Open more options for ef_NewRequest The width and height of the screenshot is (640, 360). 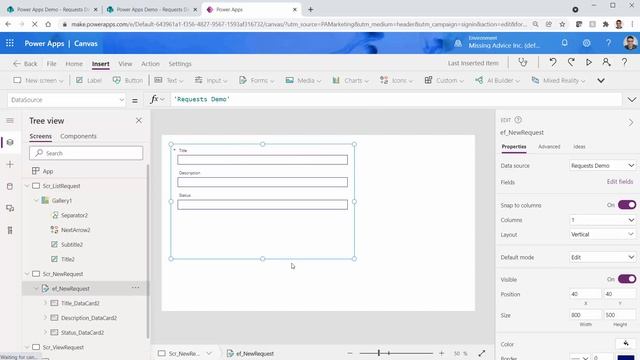click(136, 288)
